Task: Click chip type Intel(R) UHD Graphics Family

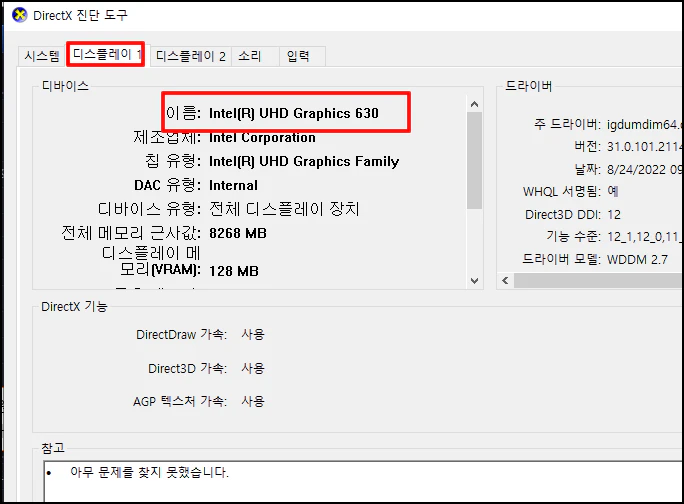Action: click(x=304, y=161)
